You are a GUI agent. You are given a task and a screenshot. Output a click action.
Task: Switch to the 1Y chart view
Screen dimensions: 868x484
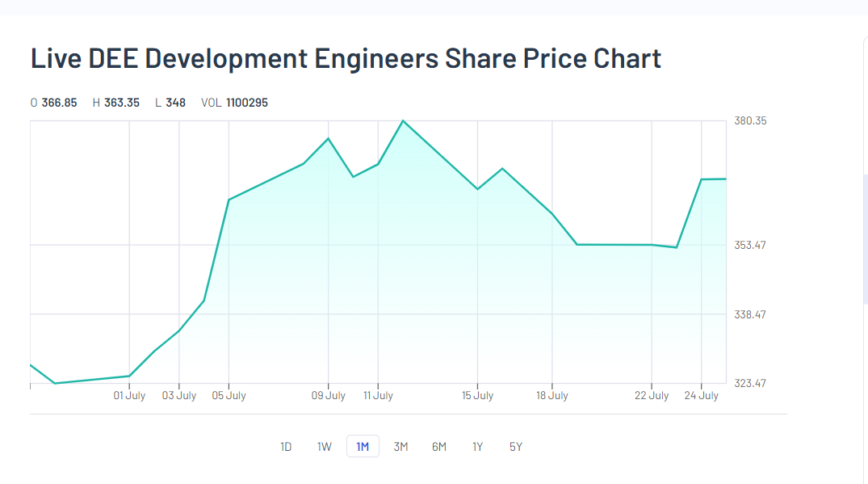click(x=477, y=447)
